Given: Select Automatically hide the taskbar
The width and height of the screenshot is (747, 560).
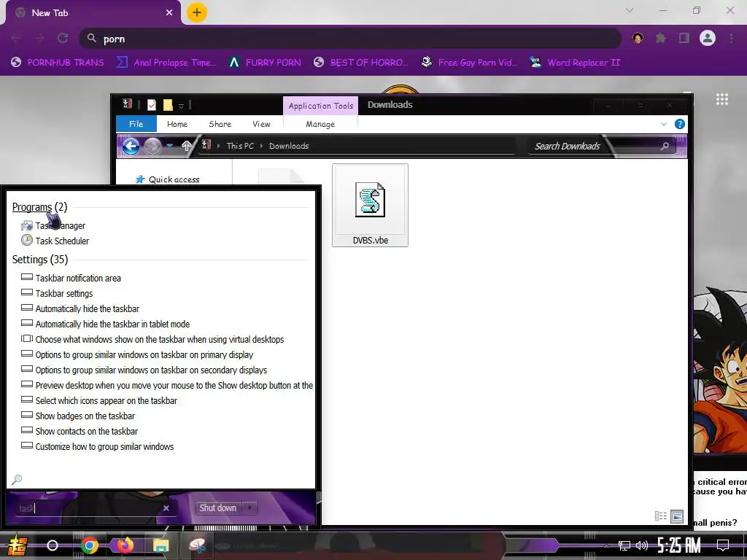Looking at the screenshot, I should [80, 308].
